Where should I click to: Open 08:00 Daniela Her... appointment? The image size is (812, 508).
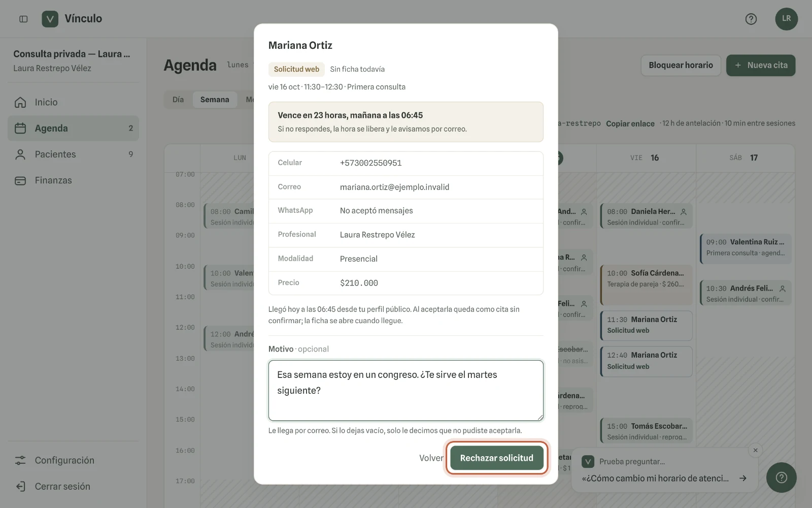point(646,217)
